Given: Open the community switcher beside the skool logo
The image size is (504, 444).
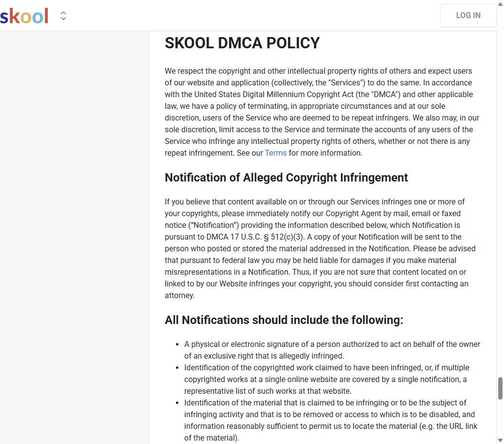Looking at the screenshot, I should (x=63, y=15).
